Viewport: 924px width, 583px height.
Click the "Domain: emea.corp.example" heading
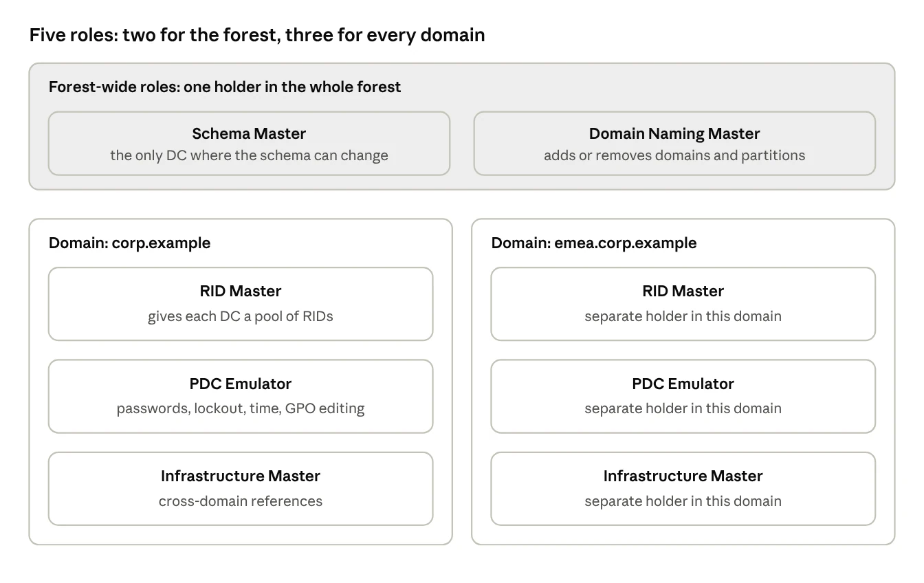594,243
